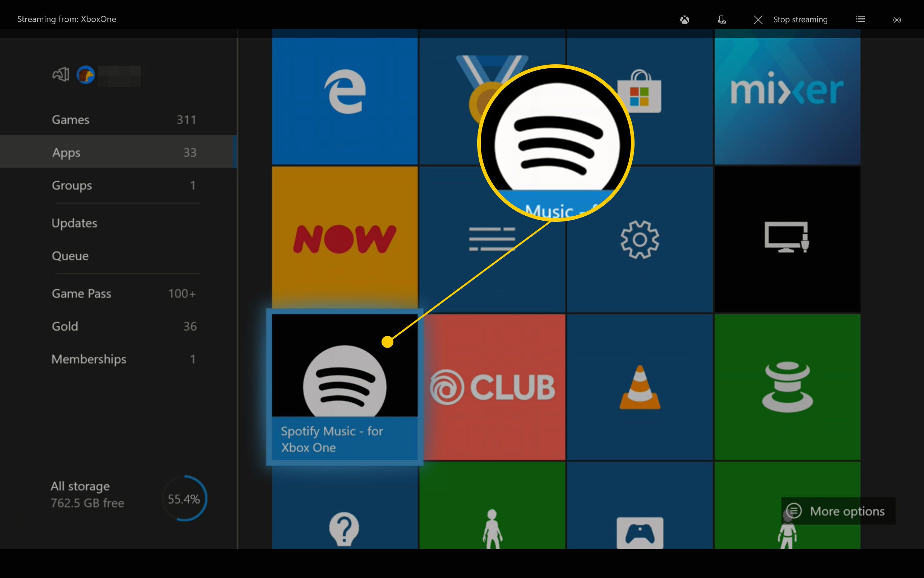Open the green stacked-disc app tile
Screen dimensions: 924x578
787,387
